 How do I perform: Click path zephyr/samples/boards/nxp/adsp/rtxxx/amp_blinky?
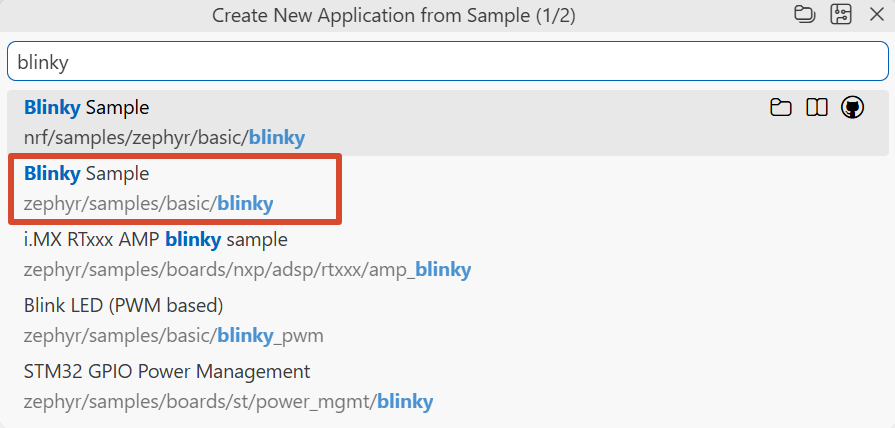247,269
